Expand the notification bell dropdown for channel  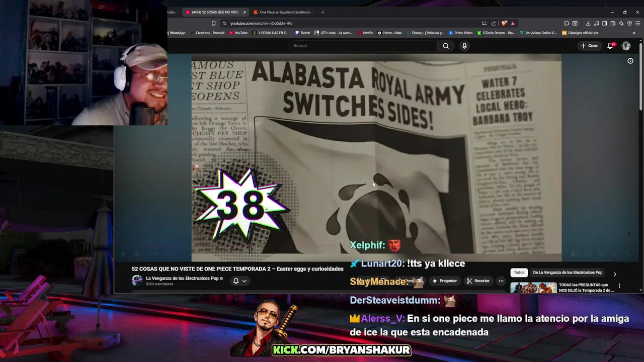[x=244, y=281]
